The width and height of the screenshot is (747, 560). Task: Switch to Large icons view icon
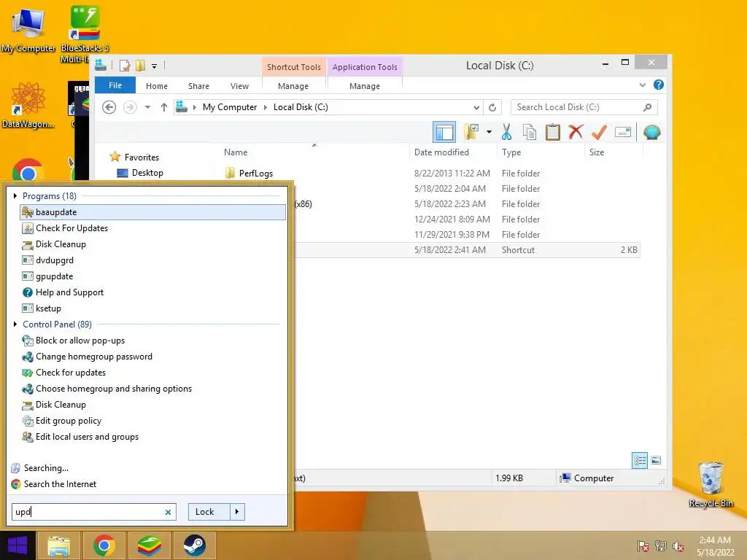(656, 460)
